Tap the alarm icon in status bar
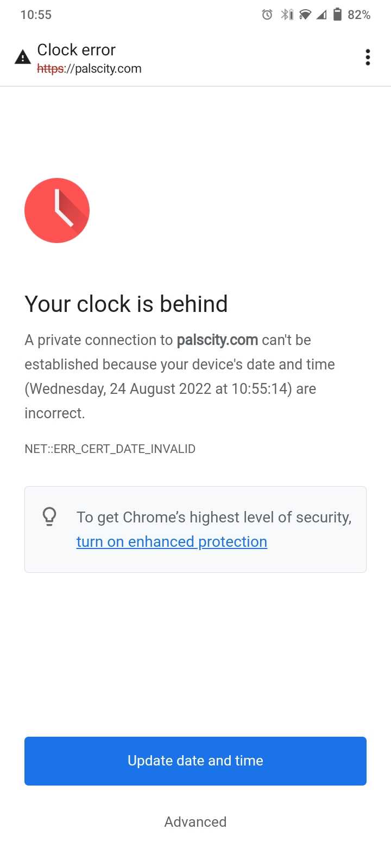Screen dimensions: 391x868 (x=267, y=15)
